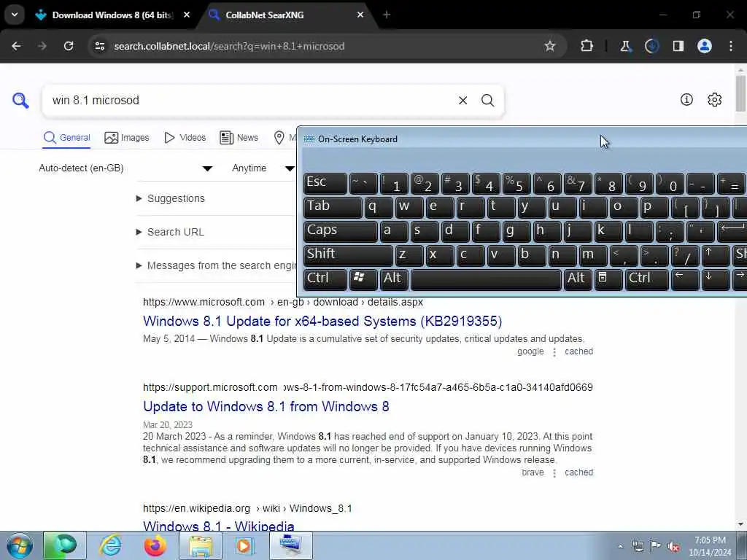Click the left arrow key on On-Screen Keyboard

[684, 279]
